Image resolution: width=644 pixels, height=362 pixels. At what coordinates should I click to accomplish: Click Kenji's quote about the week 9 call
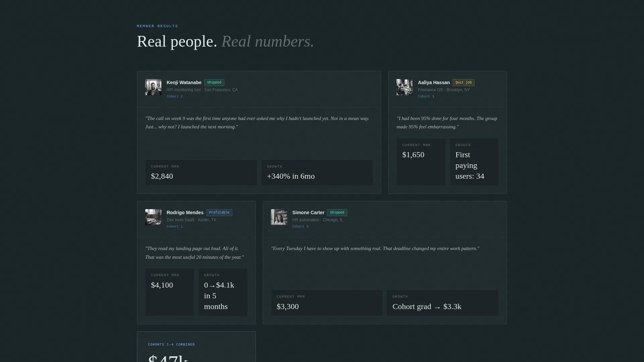pos(257,123)
